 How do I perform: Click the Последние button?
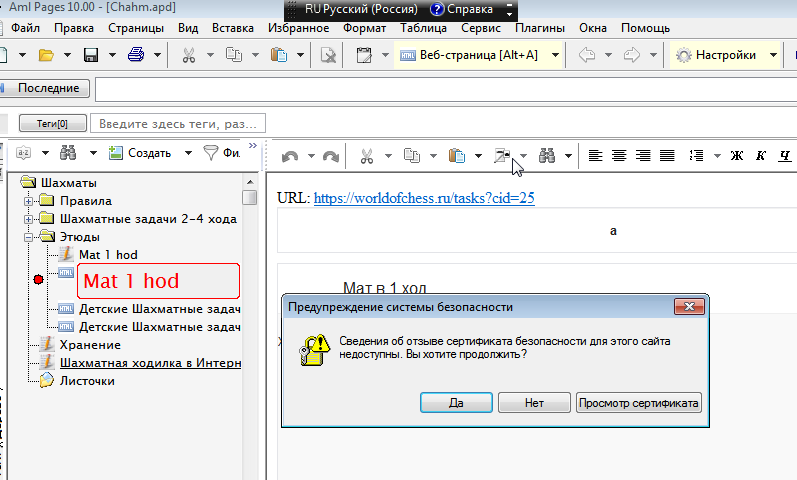click(x=45, y=88)
